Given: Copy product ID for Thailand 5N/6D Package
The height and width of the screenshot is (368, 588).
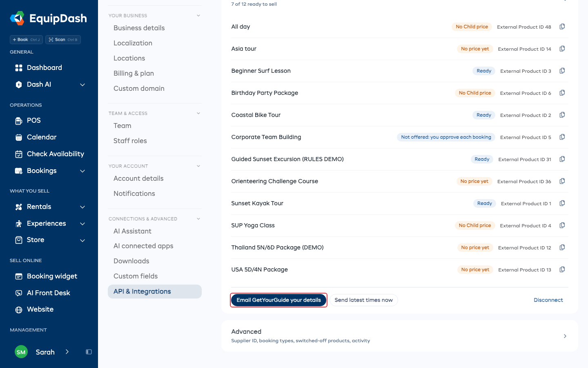Looking at the screenshot, I should tap(562, 247).
